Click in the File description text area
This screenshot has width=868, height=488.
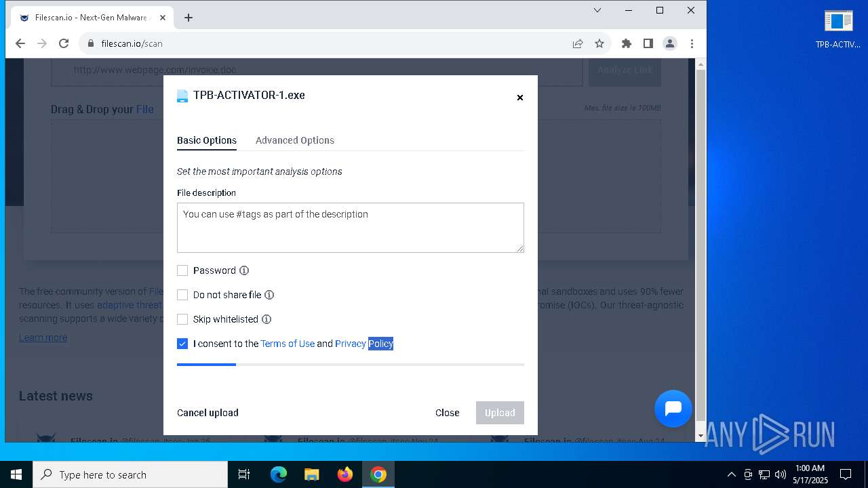pos(351,228)
